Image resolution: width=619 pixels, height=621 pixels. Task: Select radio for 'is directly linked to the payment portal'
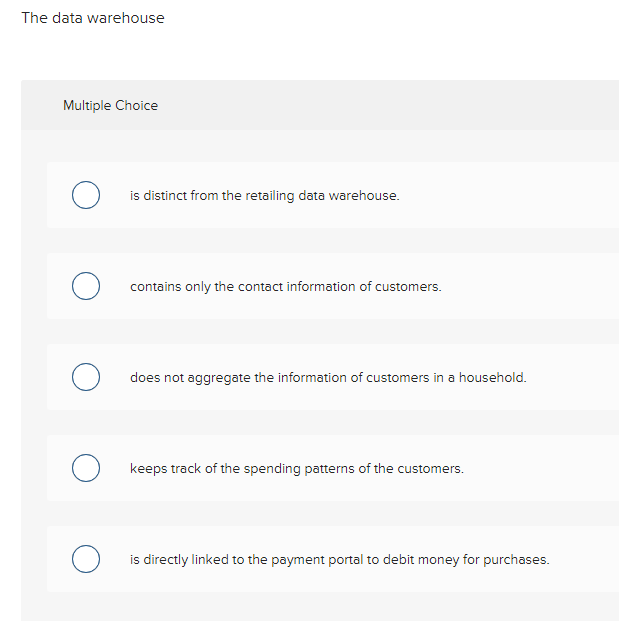[86, 559]
